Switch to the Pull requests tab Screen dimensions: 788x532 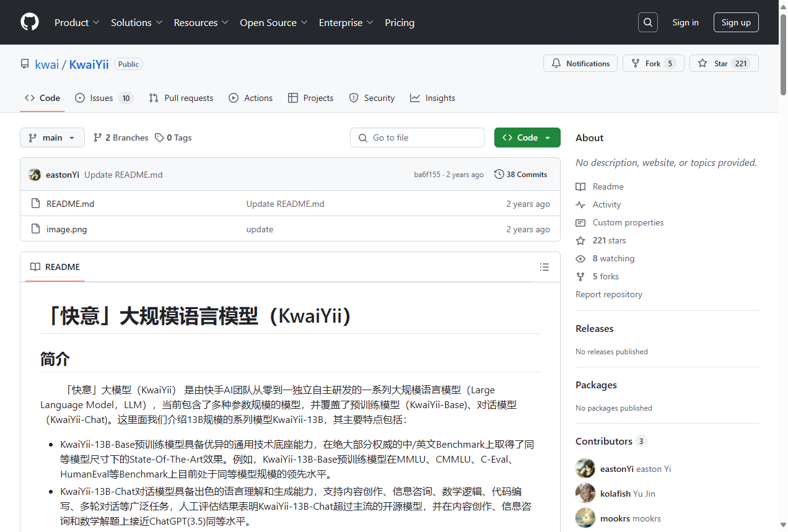click(x=181, y=98)
